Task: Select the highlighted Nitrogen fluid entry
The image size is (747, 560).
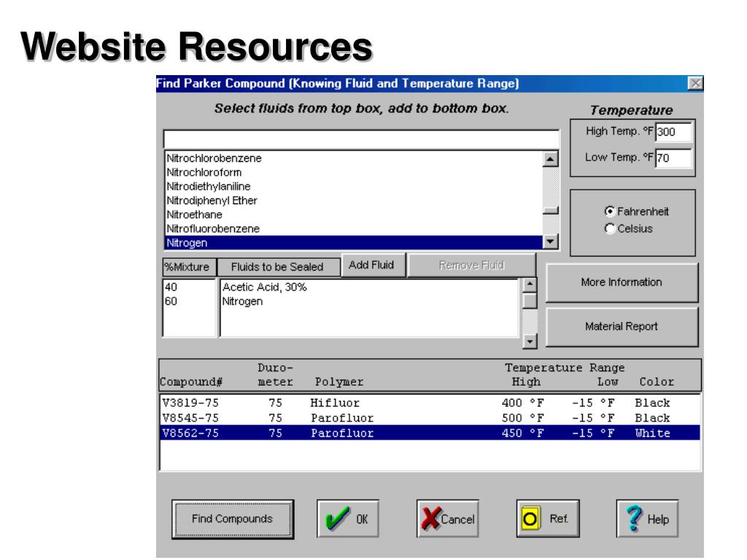Action: pyautogui.click(x=354, y=243)
